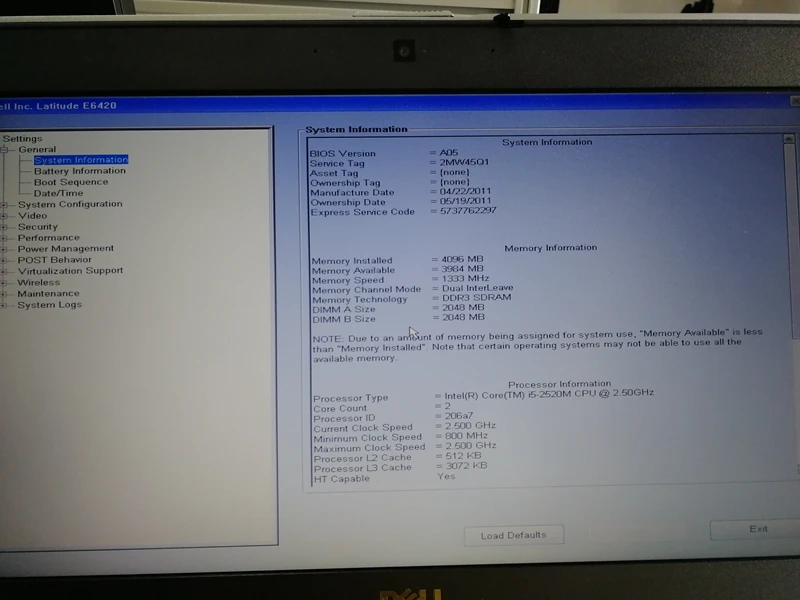The height and width of the screenshot is (600, 800).
Task: Expand the Power Management node
Action: pos(4,249)
